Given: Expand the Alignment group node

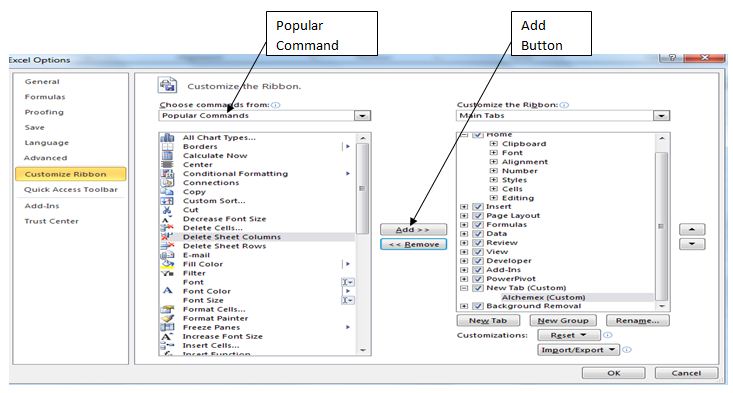Looking at the screenshot, I should [493, 162].
